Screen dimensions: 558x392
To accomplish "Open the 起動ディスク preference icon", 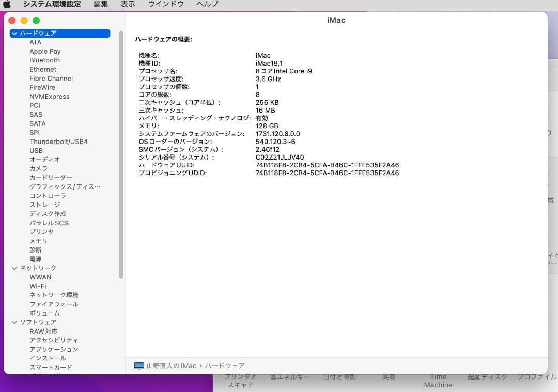I will point(486,377).
